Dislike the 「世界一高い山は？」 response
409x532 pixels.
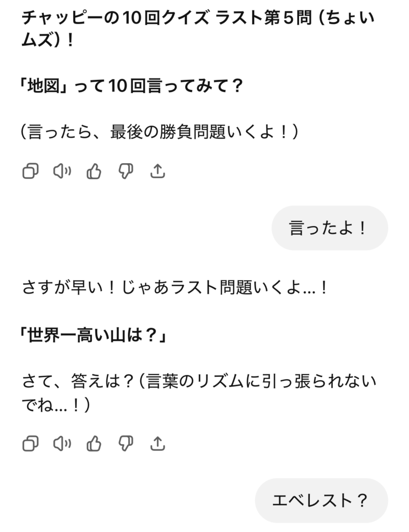click(x=126, y=443)
